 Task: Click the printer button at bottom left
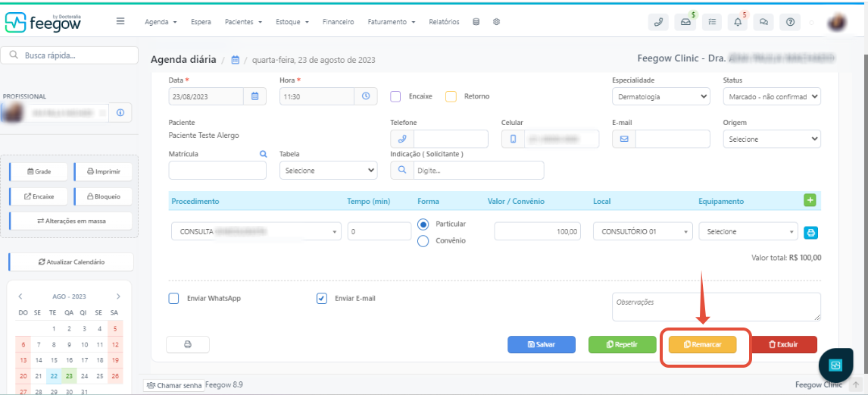tap(188, 345)
